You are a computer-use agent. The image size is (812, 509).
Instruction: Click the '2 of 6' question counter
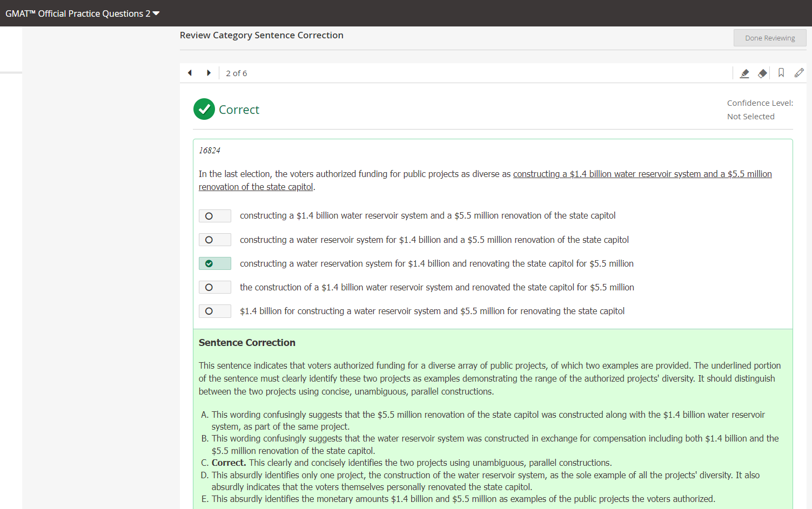coord(236,73)
